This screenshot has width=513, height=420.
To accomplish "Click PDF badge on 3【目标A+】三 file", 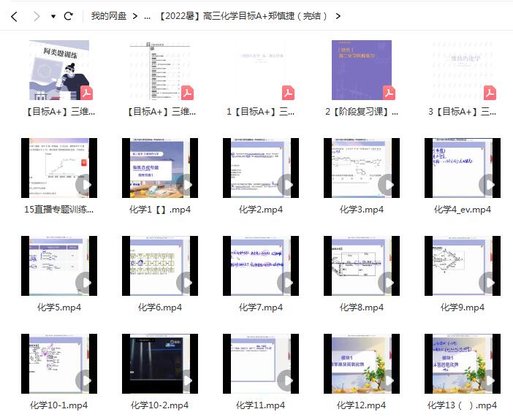I will (490, 93).
